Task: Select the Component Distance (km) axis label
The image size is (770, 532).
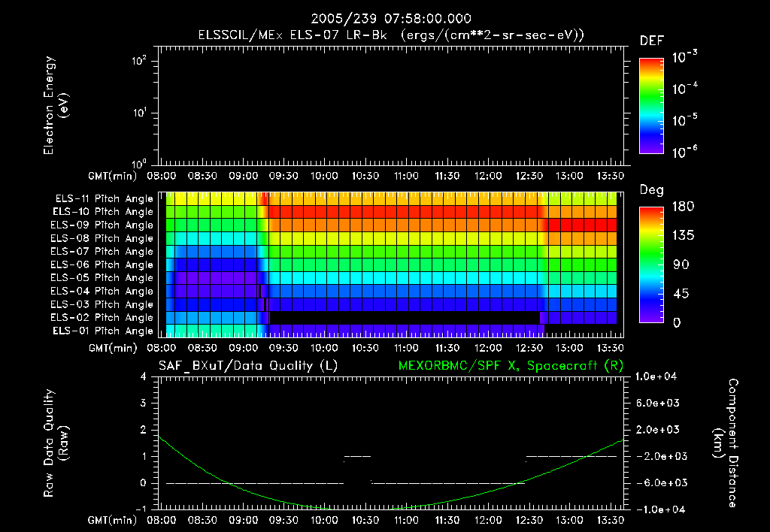Action: (726, 443)
